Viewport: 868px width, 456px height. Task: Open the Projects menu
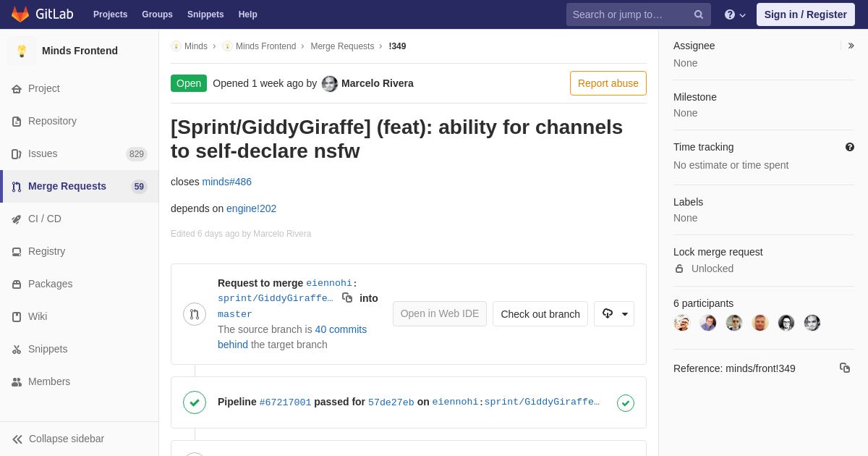pos(110,14)
